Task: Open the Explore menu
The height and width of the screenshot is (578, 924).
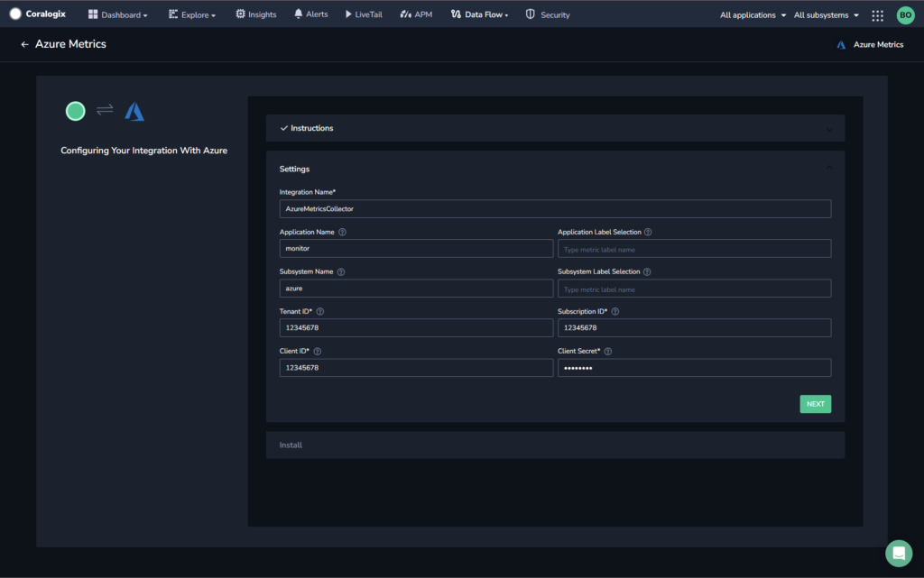Action: [x=192, y=14]
